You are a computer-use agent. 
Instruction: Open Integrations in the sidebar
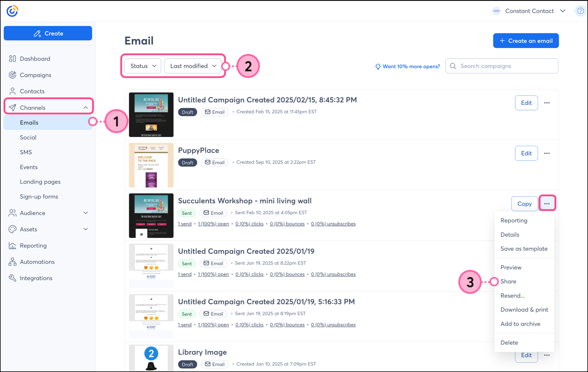click(36, 278)
